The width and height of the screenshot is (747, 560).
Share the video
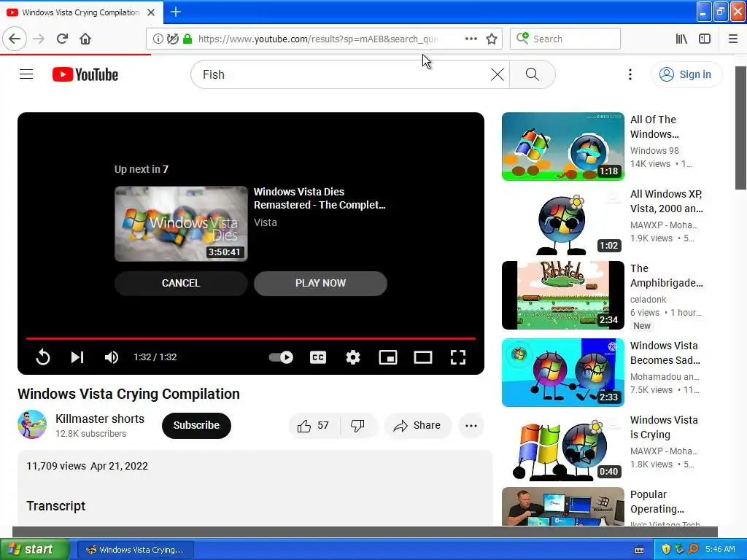pyautogui.click(x=417, y=425)
